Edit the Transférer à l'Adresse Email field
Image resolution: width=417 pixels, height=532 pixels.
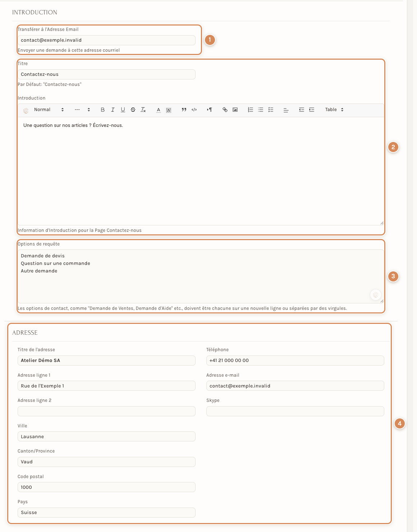point(106,40)
